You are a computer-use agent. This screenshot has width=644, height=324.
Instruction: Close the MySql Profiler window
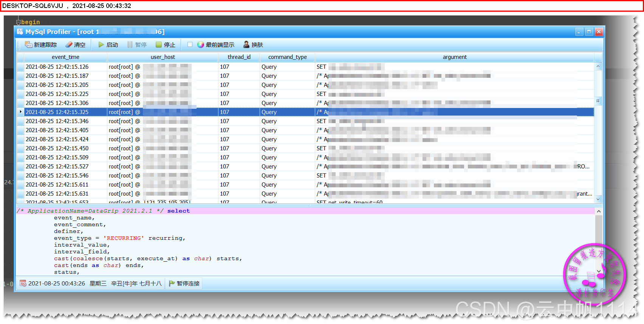click(x=599, y=32)
